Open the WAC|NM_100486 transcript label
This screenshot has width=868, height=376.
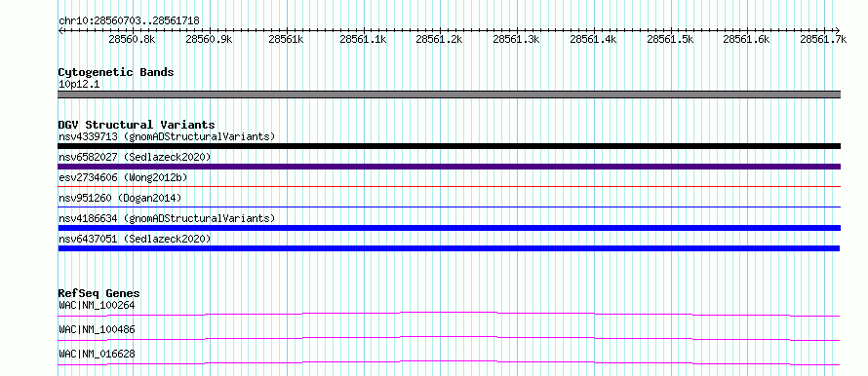click(97, 329)
